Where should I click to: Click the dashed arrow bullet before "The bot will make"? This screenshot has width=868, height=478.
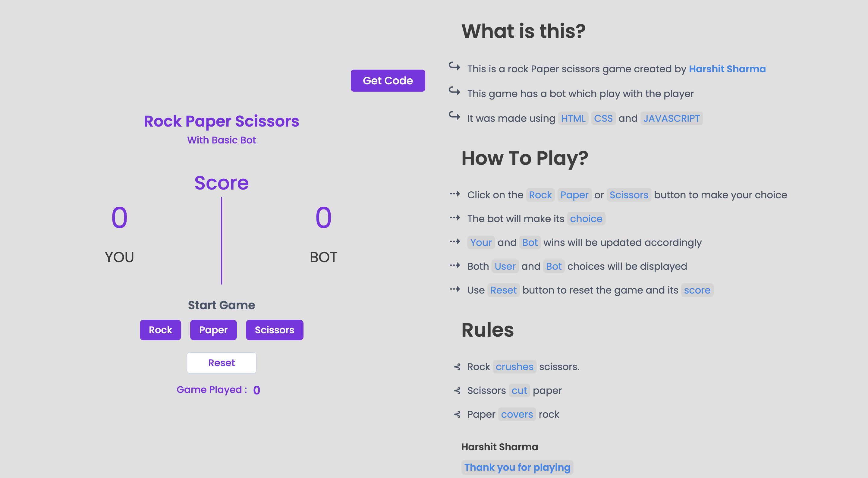[x=454, y=218]
